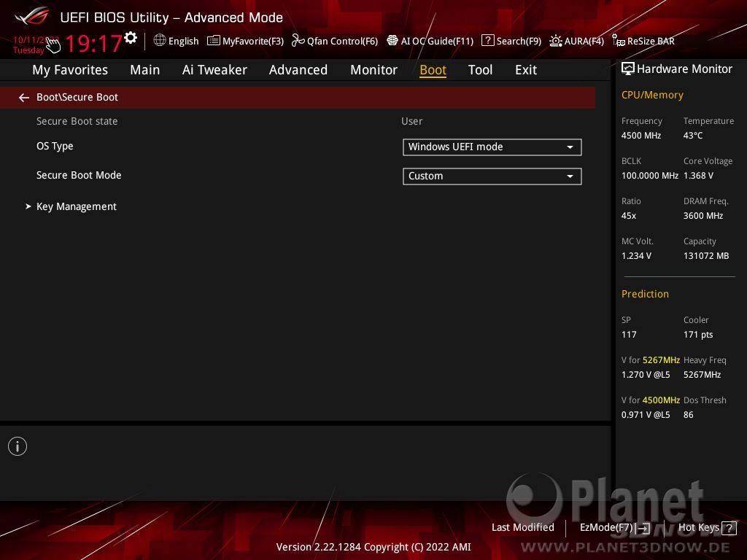
Task: Click the Secure Boot state label
Action: click(x=77, y=122)
